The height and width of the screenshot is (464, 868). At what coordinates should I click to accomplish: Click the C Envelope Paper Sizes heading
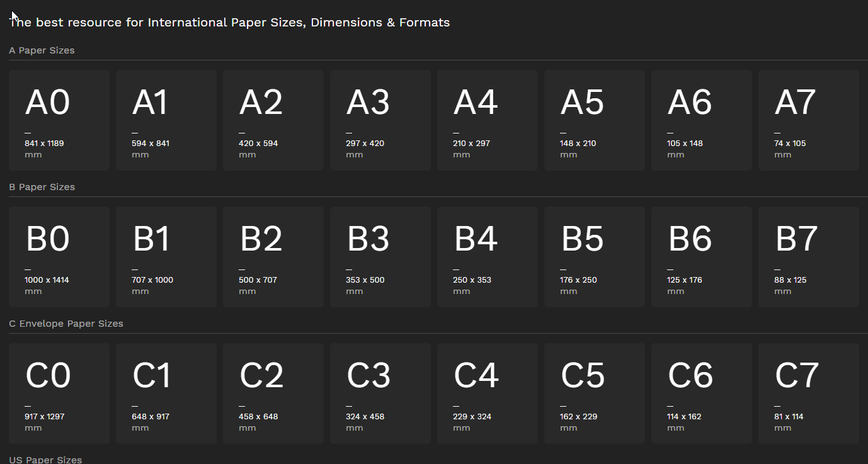[x=66, y=324]
